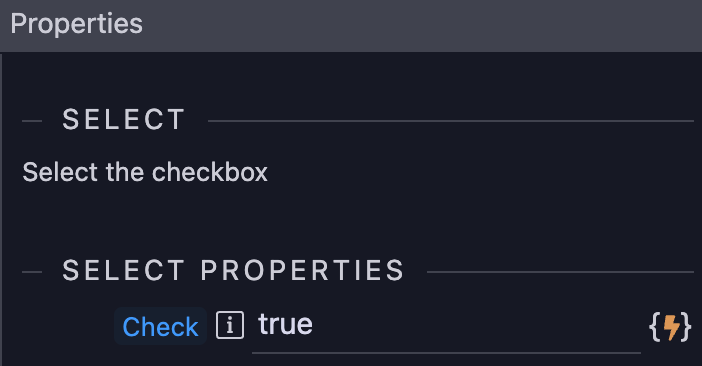Click the orange lightning bolt symbol

[671, 328]
